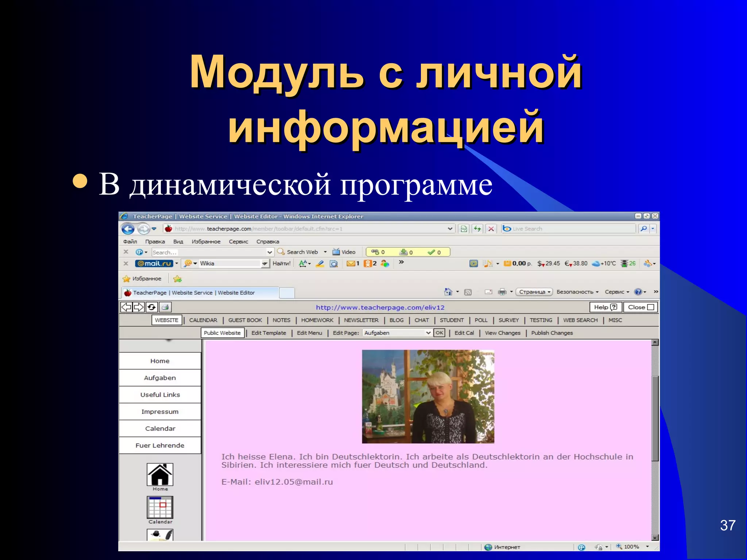
Task: Click Edit Template link
Action: click(269, 333)
